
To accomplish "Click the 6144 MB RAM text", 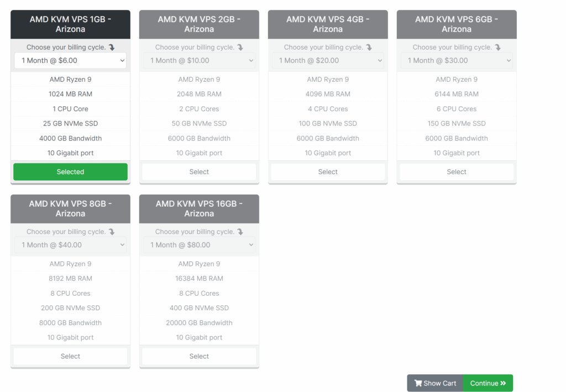I will [457, 94].
